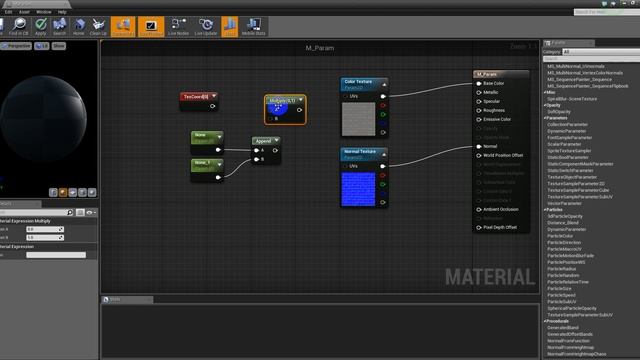640x360 pixels.
Task: Click the Ambient Occlusion input pin
Action: point(479,209)
